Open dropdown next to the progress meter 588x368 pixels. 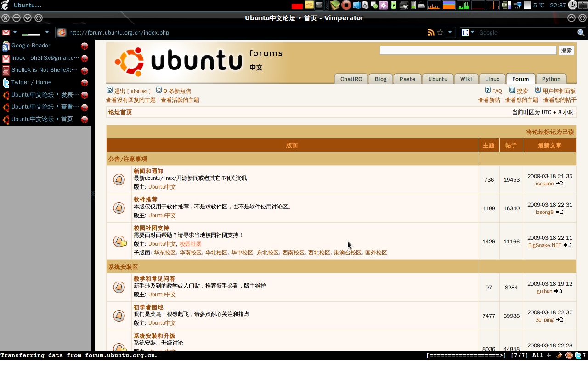click(47, 32)
